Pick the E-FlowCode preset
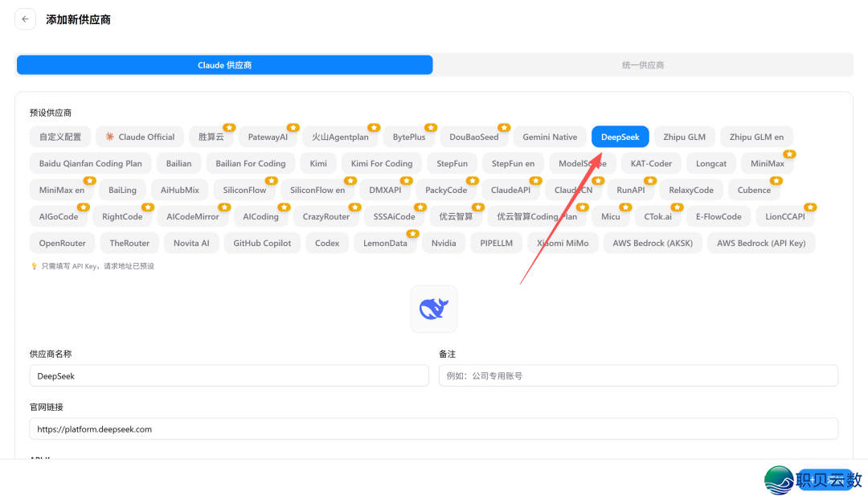This screenshot has width=868, height=500. [719, 216]
